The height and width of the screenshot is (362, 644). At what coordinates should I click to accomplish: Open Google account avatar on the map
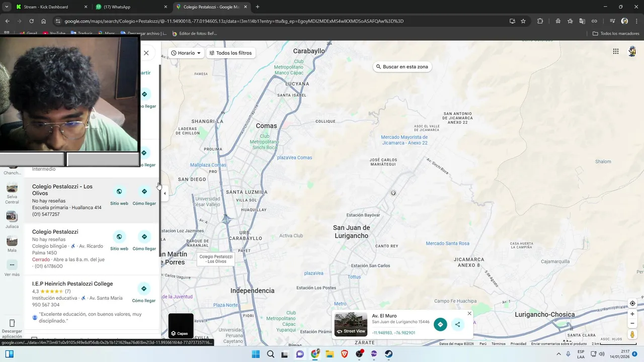coord(632,51)
